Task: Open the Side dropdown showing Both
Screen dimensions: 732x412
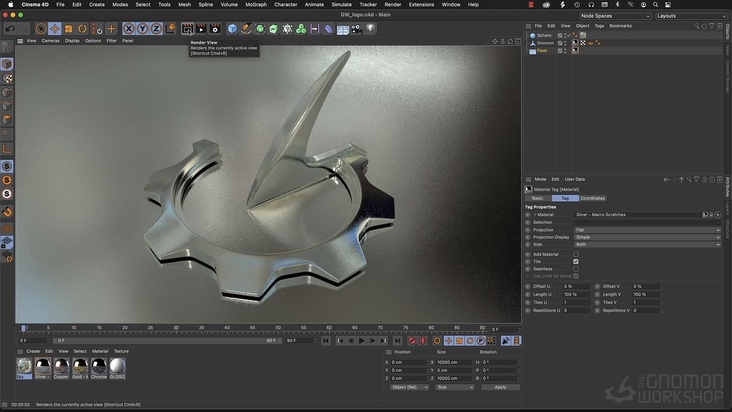Action: 646,244
